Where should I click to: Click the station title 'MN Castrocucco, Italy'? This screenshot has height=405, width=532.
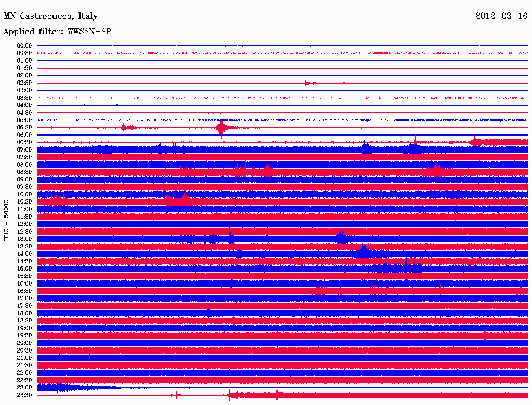tap(50, 16)
